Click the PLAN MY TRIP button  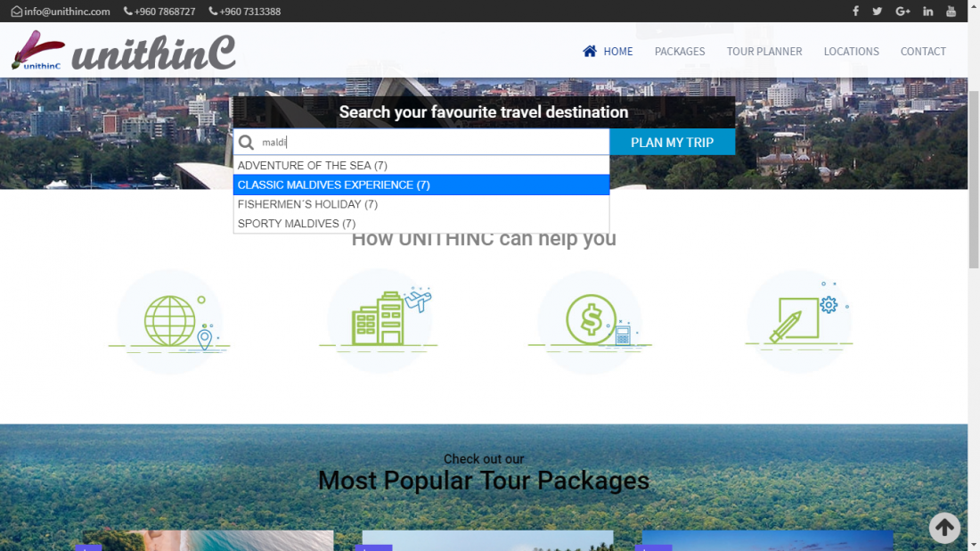[x=672, y=142]
